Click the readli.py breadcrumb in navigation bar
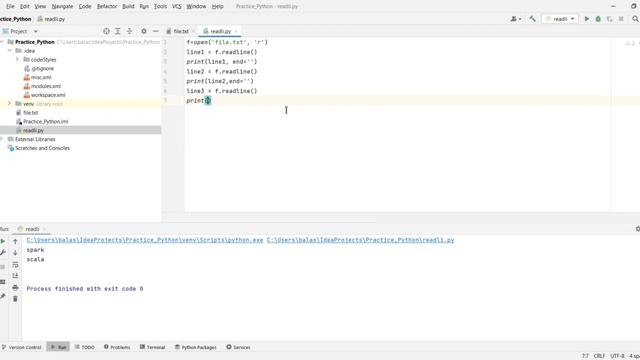640x360 pixels. [51, 19]
